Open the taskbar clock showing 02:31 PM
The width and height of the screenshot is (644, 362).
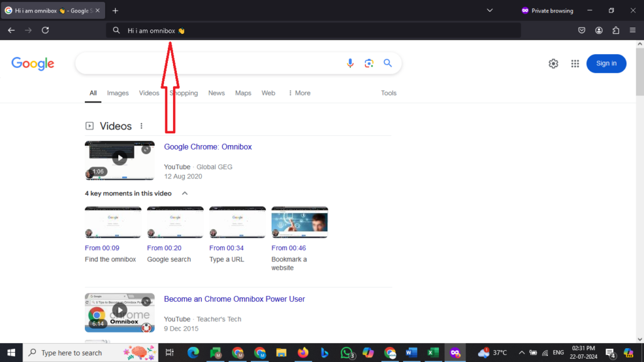tap(584, 353)
